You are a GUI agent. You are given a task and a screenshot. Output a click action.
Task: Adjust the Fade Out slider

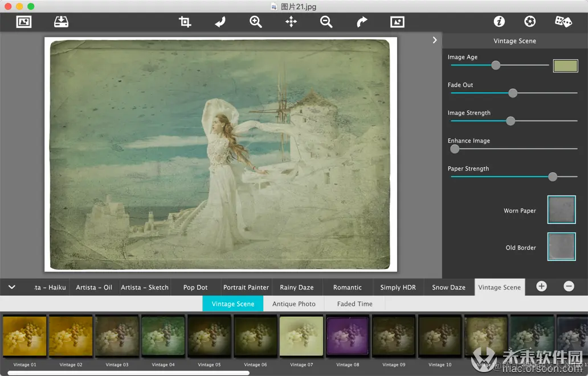click(x=513, y=93)
